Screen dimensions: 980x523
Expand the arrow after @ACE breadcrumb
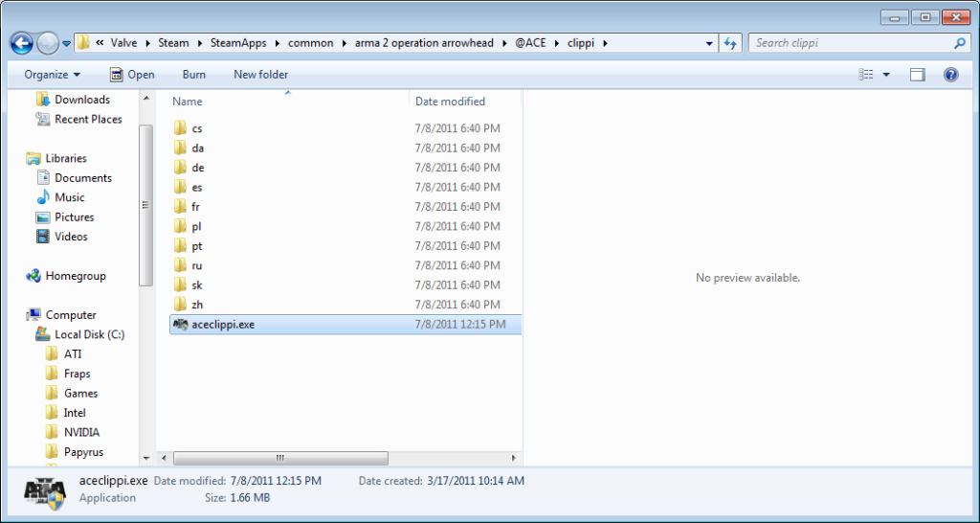pyautogui.click(x=558, y=43)
